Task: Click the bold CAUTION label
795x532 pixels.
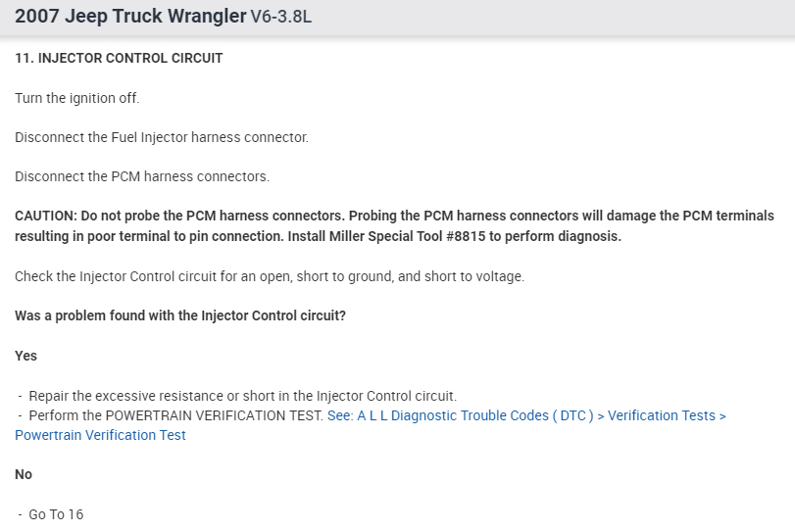Action: (x=45, y=216)
